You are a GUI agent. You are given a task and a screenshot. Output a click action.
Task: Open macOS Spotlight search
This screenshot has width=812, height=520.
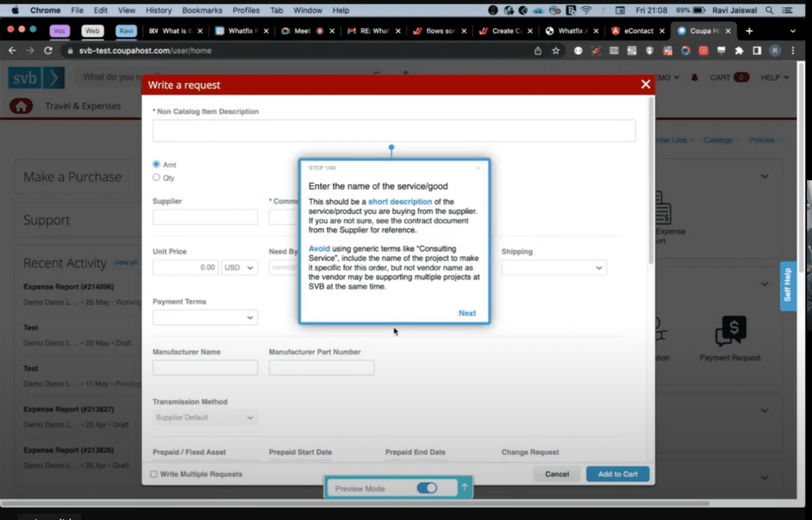point(769,10)
